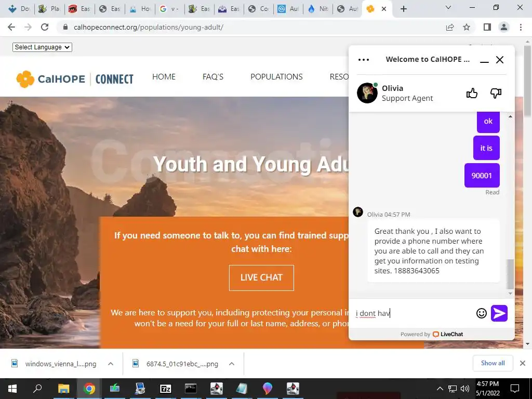Switch to the 'Hov' tab

tap(140, 9)
